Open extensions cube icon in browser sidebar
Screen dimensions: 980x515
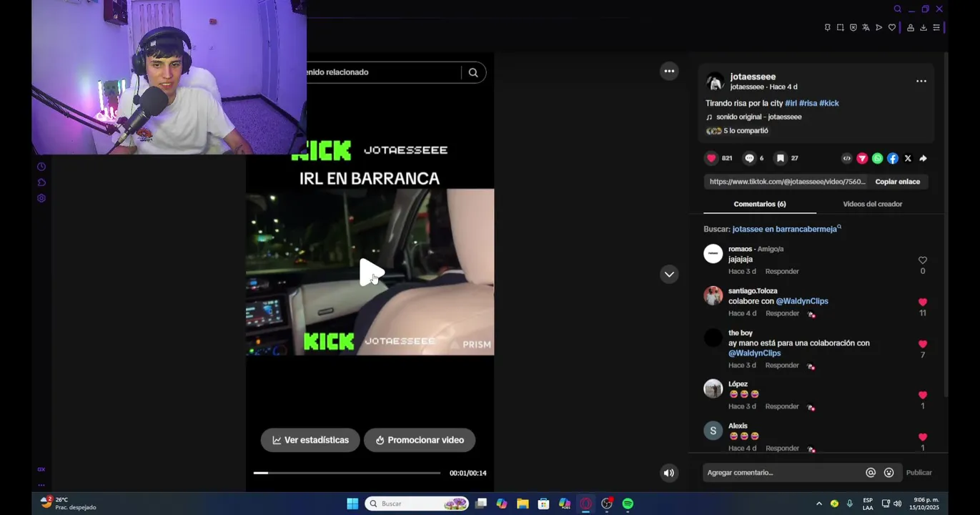41,182
